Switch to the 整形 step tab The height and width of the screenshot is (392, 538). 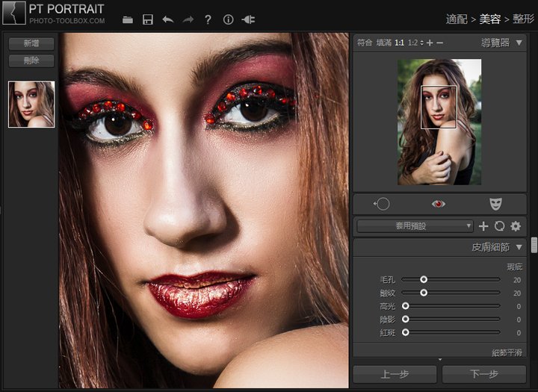point(523,19)
